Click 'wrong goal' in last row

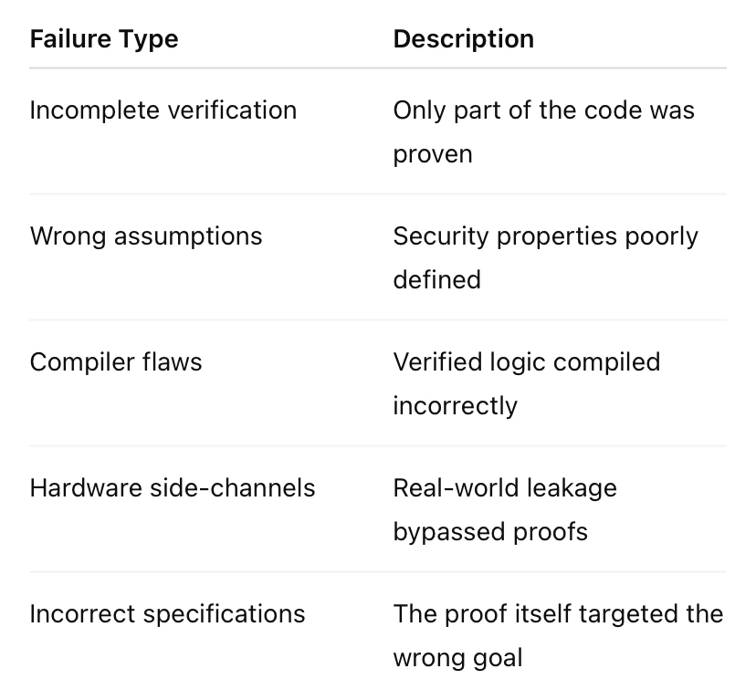coord(457,659)
